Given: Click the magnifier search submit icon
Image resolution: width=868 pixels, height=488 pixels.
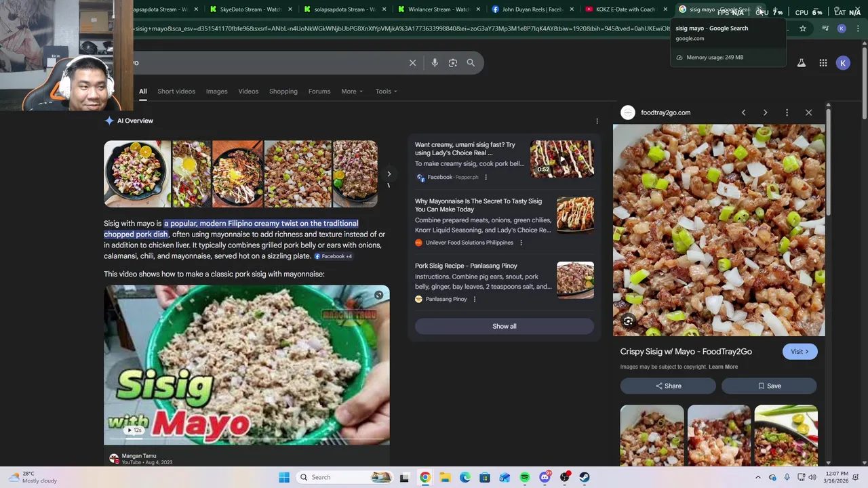Looking at the screenshot, I should pos(471,62).
